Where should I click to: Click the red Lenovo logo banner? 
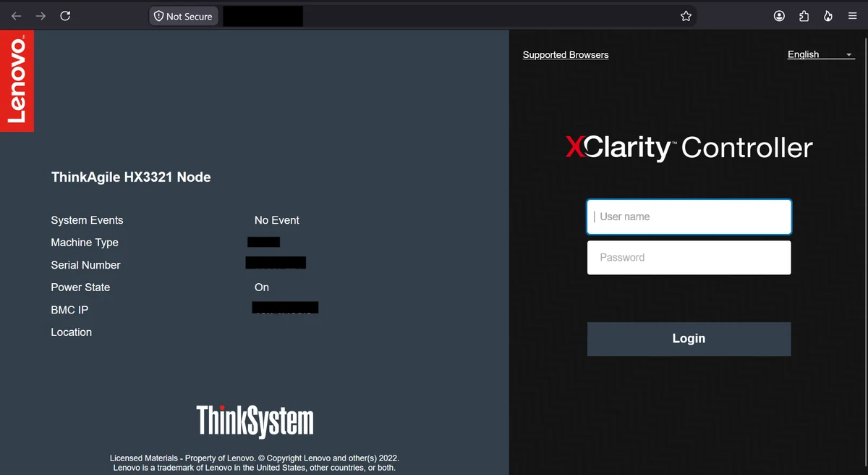pyautogui.click(x=17, y=81)
